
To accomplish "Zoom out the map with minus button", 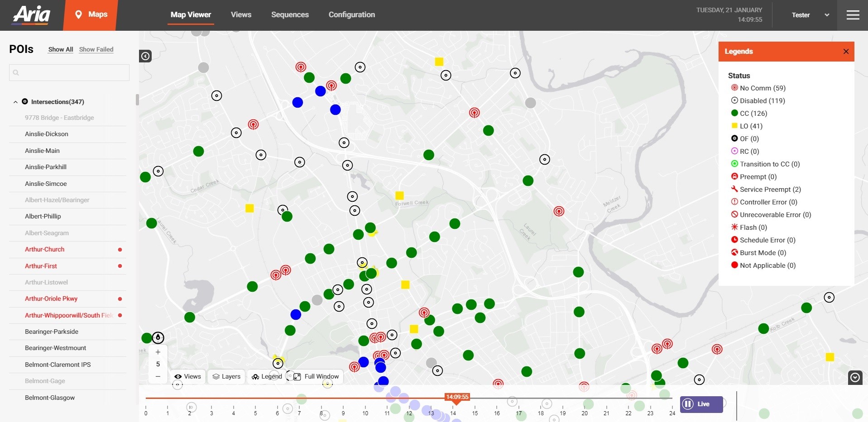I will [x=158, y=376].
